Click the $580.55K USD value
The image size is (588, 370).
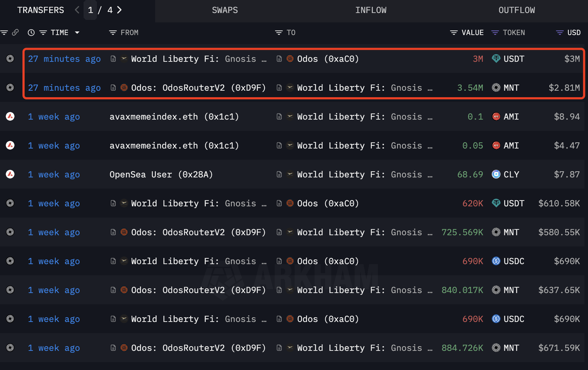[x=559, y=232]
